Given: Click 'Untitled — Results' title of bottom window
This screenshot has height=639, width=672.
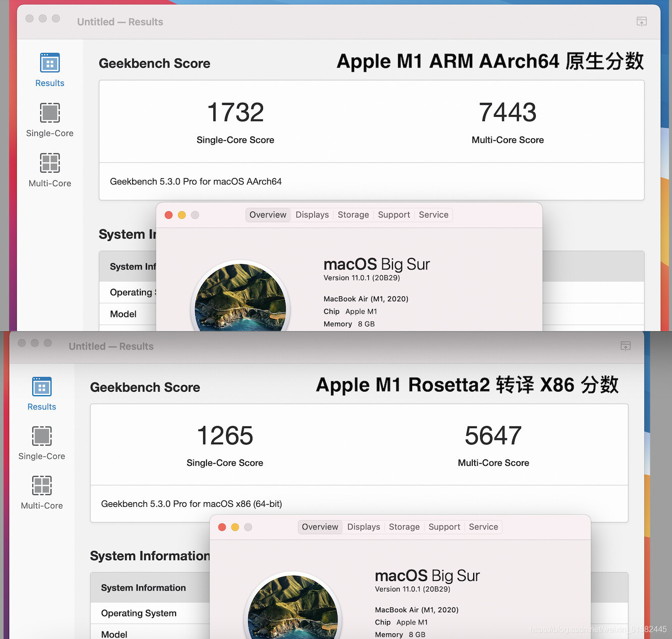Looking at the screenshot, I should click(x=111, y=346).
